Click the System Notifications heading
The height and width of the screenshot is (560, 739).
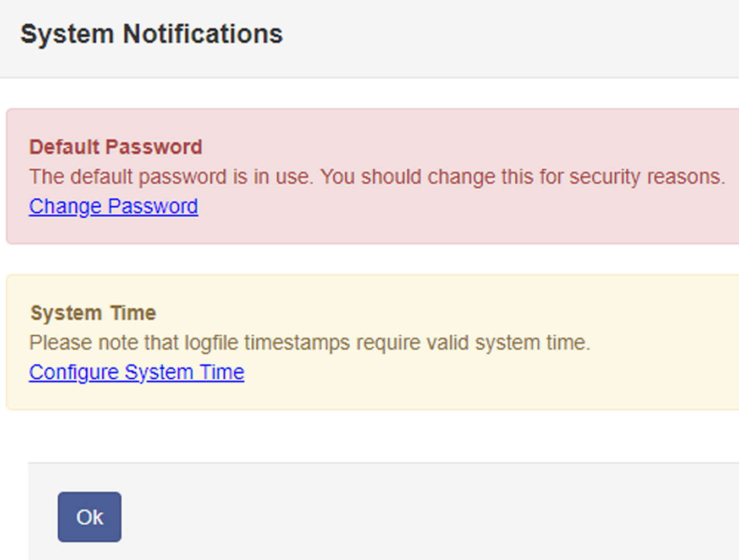151,34
